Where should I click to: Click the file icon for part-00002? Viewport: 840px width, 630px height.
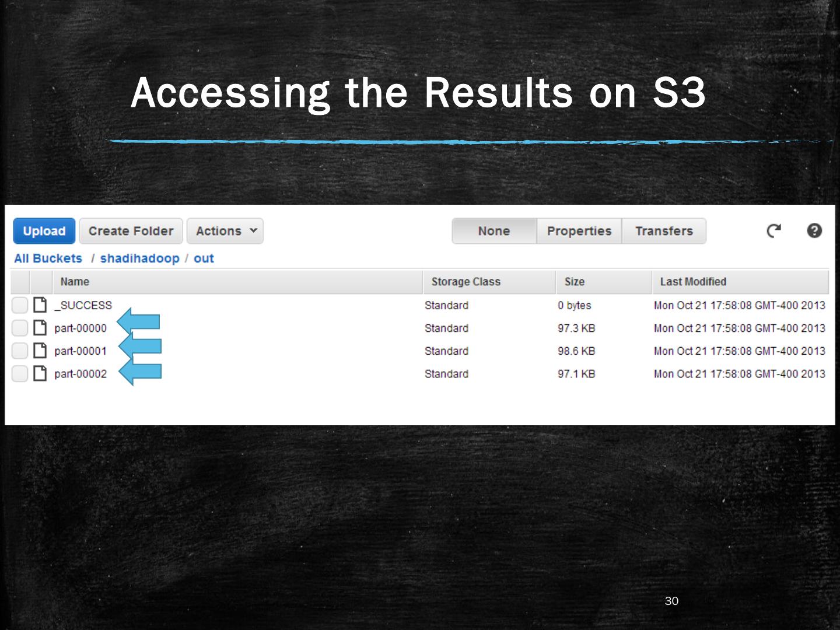pos(40,373)
